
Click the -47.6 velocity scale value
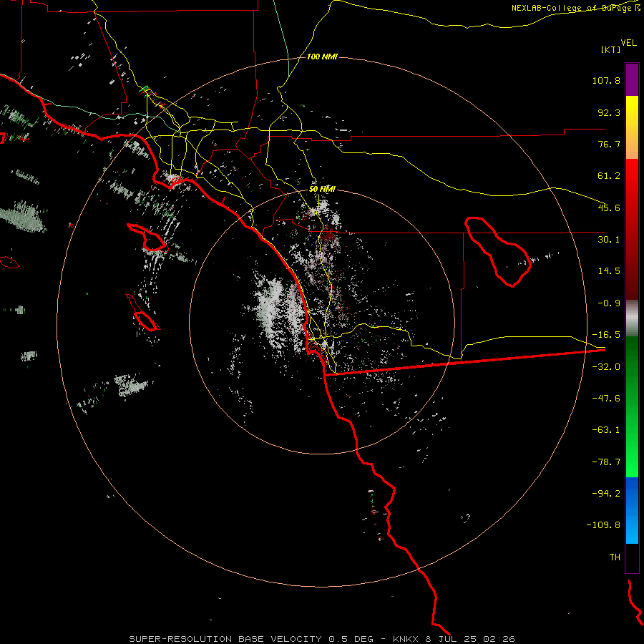606,399
